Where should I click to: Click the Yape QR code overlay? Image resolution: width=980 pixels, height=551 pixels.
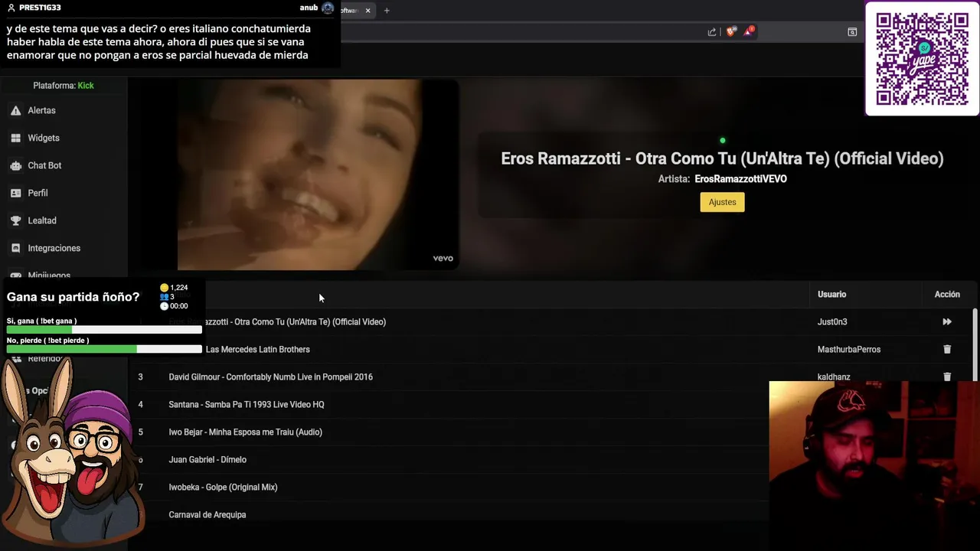tap(922, 58)
